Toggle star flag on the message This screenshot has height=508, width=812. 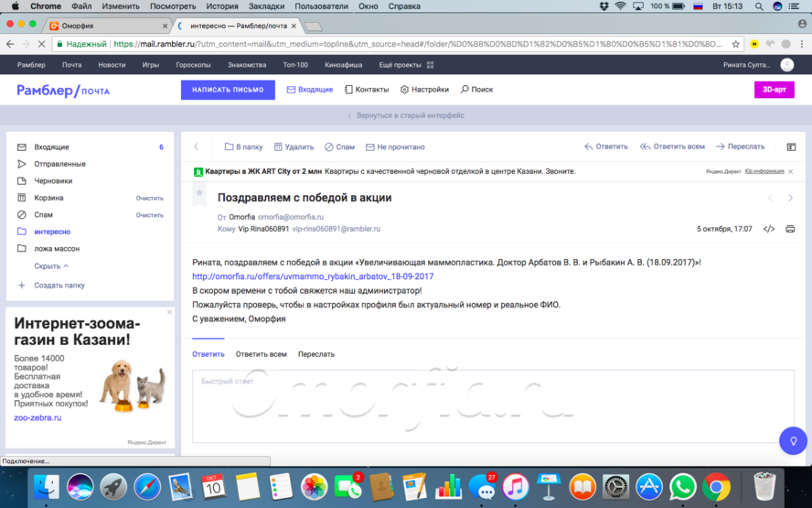click(x=198, y=193)
